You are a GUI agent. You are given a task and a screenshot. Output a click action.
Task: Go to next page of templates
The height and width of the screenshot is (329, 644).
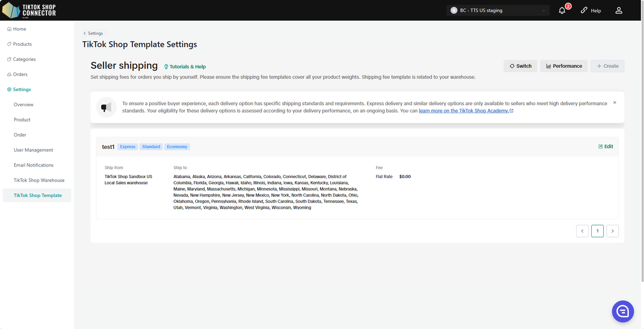(612, 231)
